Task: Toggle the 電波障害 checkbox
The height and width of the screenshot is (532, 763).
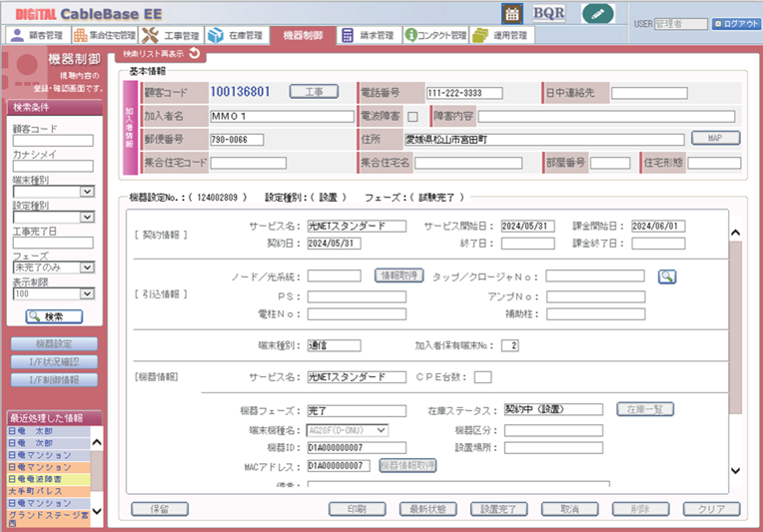Action: [412, 116]
